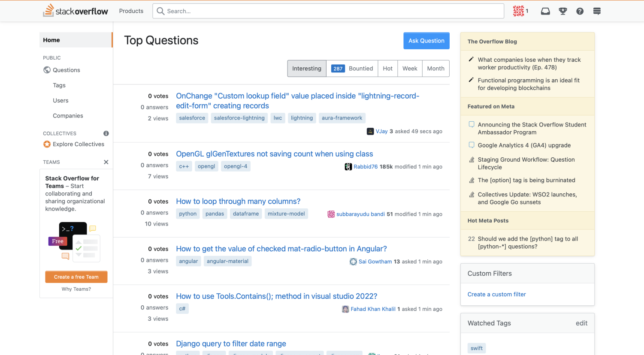Viewport: 644px width, 355px height.
Task: Open Tags in left sidebar
Action: 59,85
